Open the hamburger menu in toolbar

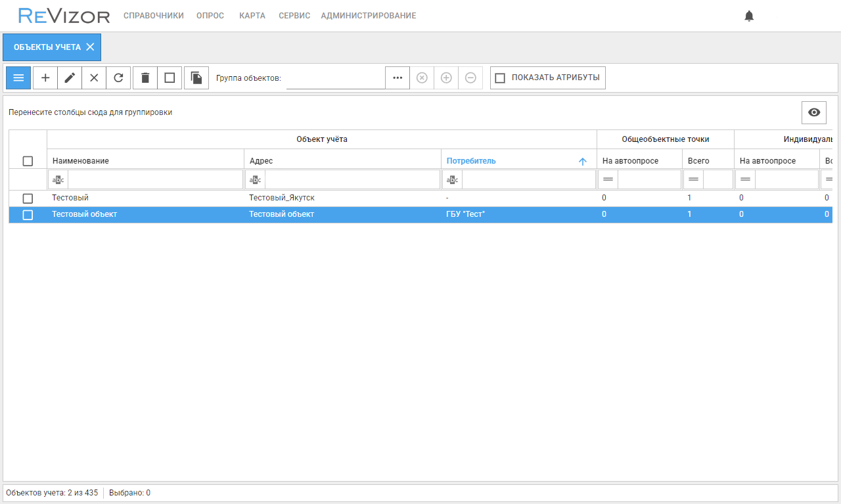pyautogui.click(x=18, y=78)
